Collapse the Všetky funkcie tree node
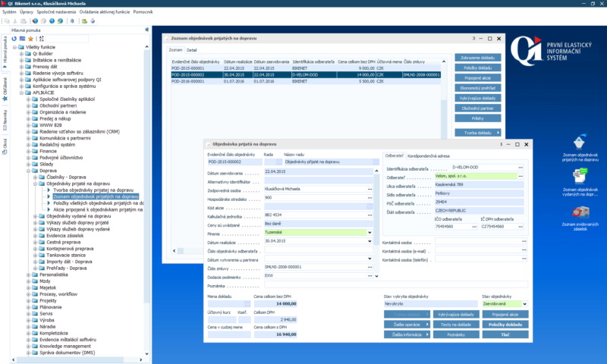Viewport: 607px width, 364px height. (x=15, y=47)
